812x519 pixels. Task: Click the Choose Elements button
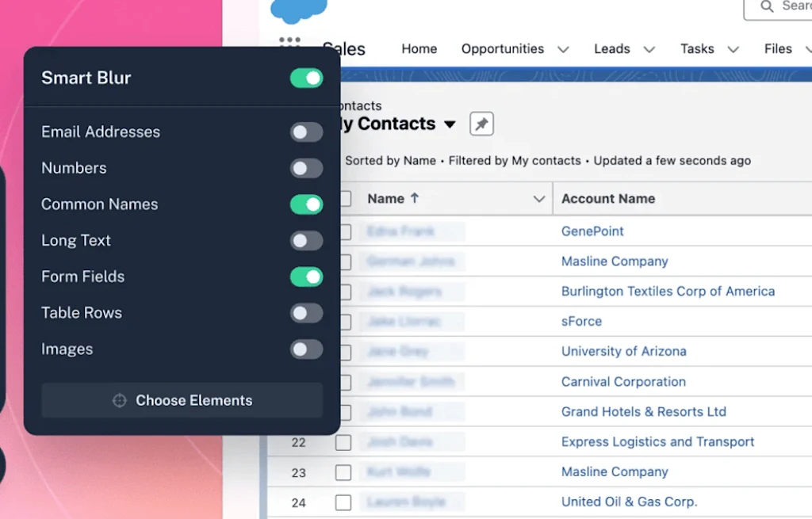[x=182, y=400]
